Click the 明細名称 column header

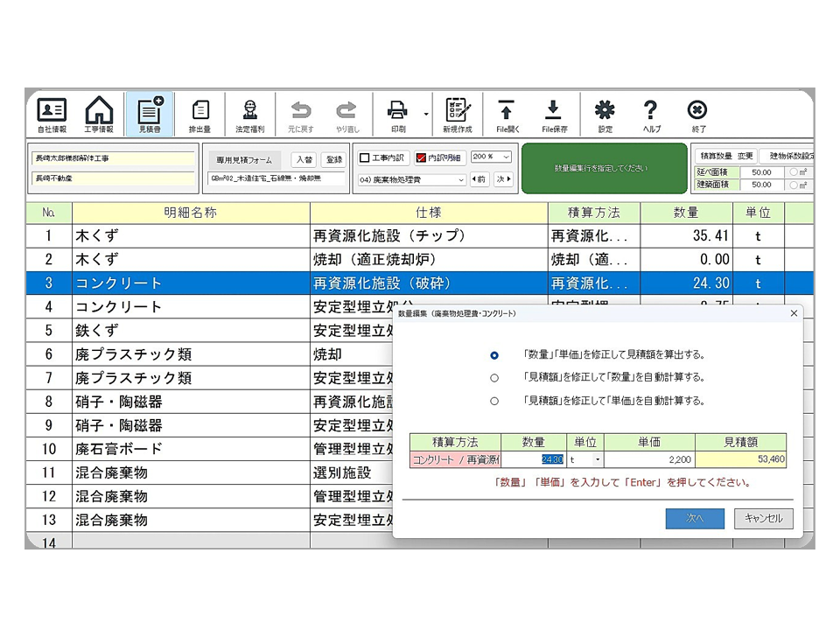click(x=191, y=213)
